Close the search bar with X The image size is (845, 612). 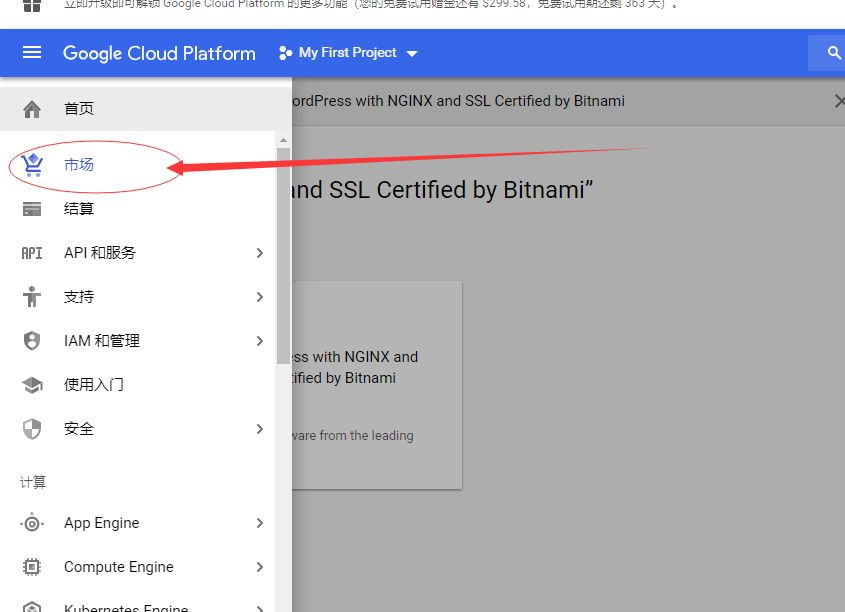839,101
